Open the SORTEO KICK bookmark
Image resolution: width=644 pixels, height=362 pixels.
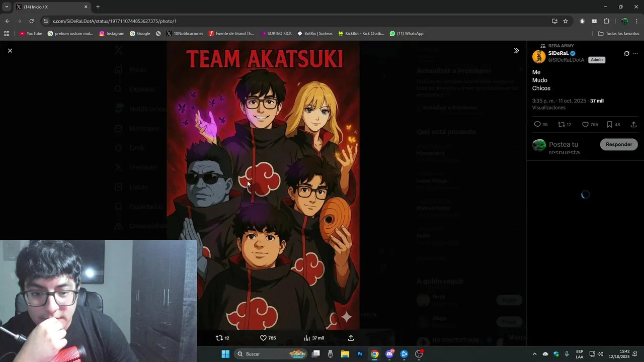pos(276,34)
